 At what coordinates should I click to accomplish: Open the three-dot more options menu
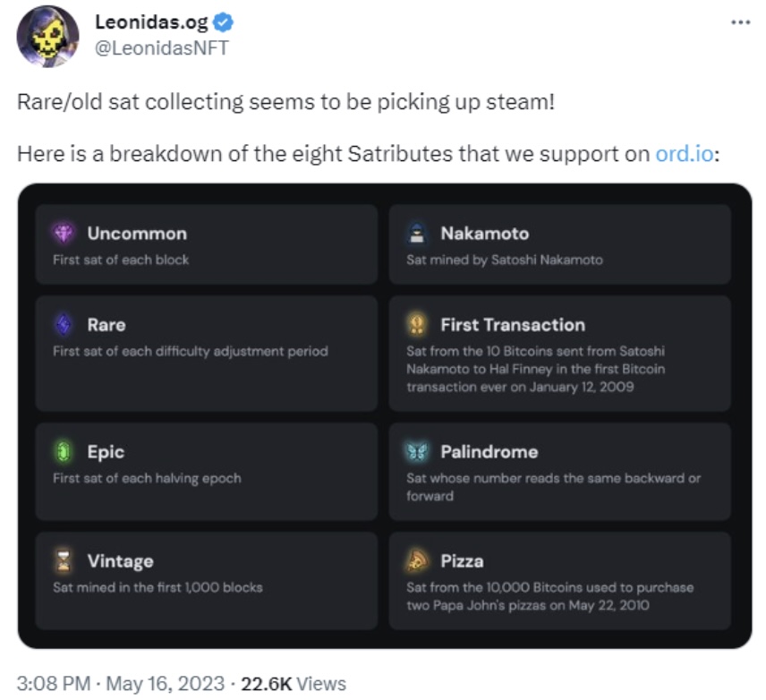[740, 22]
